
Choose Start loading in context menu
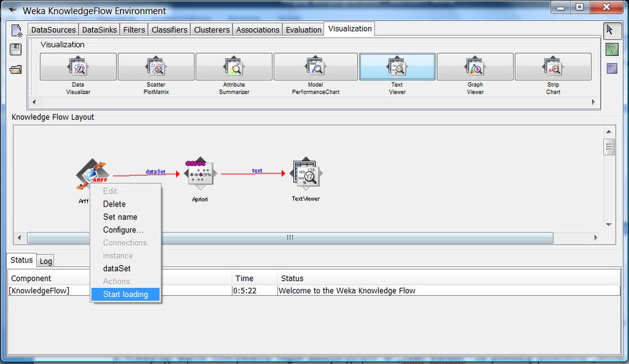coord(125,294)
